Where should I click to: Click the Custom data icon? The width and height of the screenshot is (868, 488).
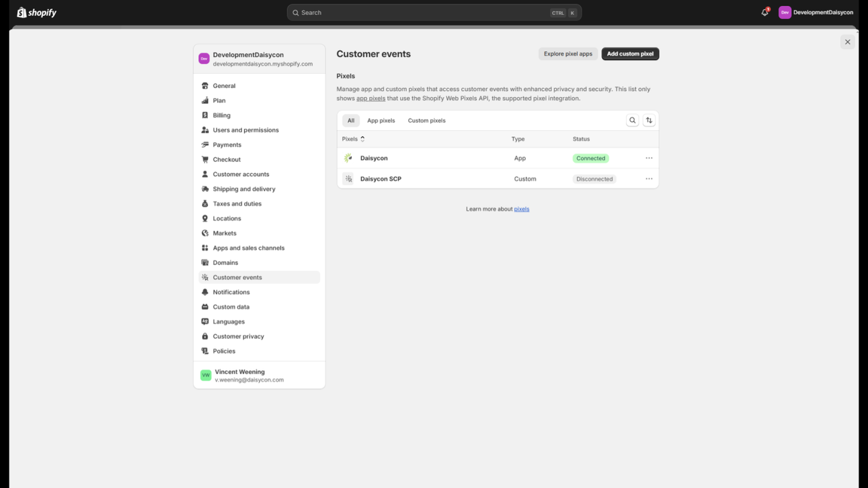(x=205, y=307)
